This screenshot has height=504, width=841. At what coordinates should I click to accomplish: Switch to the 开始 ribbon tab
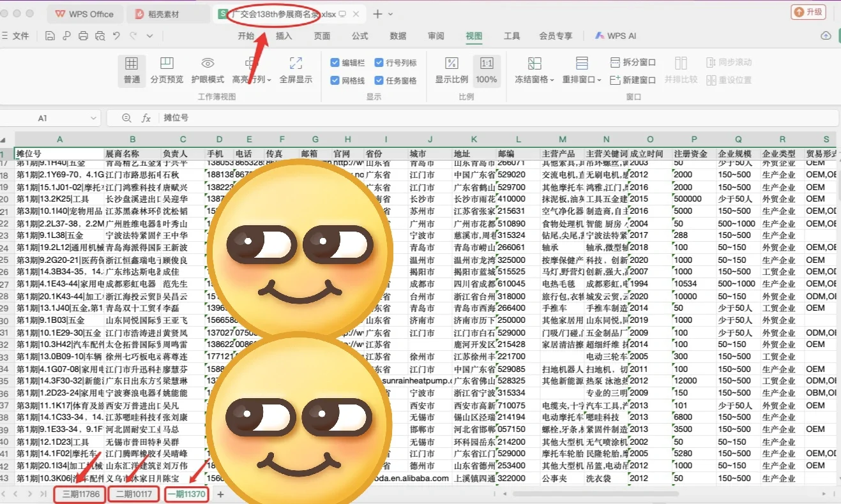click(246, 36)
